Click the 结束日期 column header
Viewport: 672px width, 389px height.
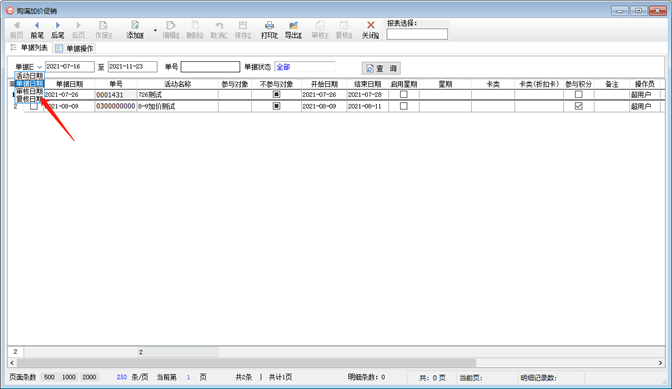367,84
